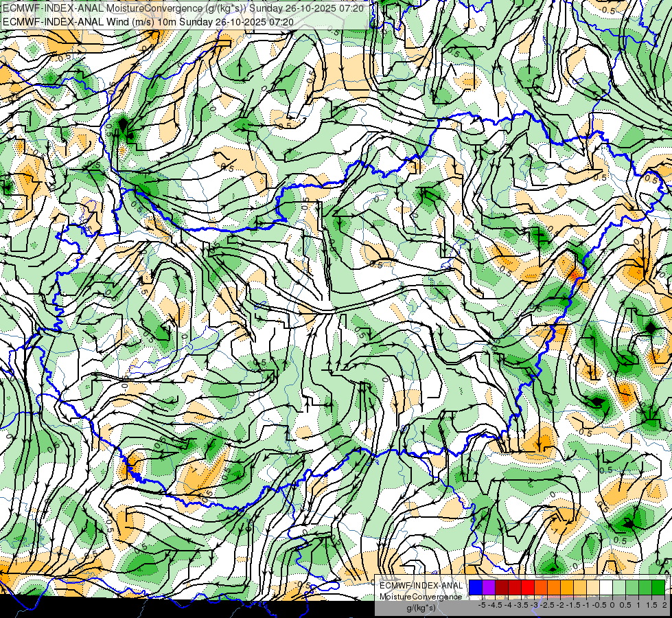Screen dimensions: 672x618
Task: Click the "-2.5" legend scale value
Action: [547, 605]
